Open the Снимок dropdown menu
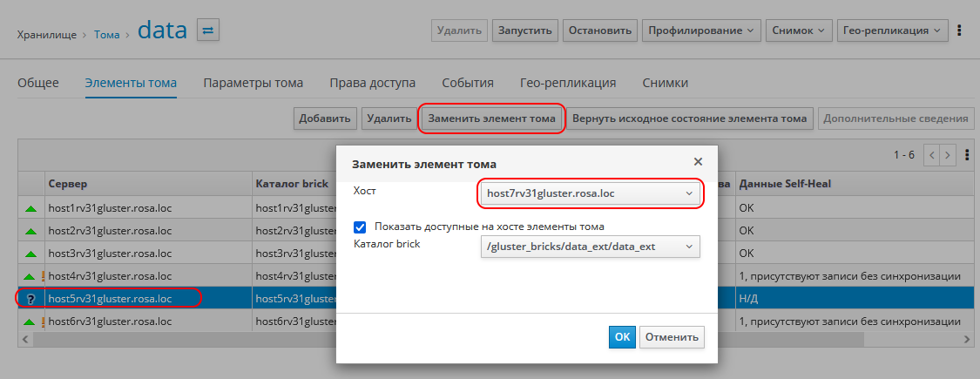 tap(799, 30)
